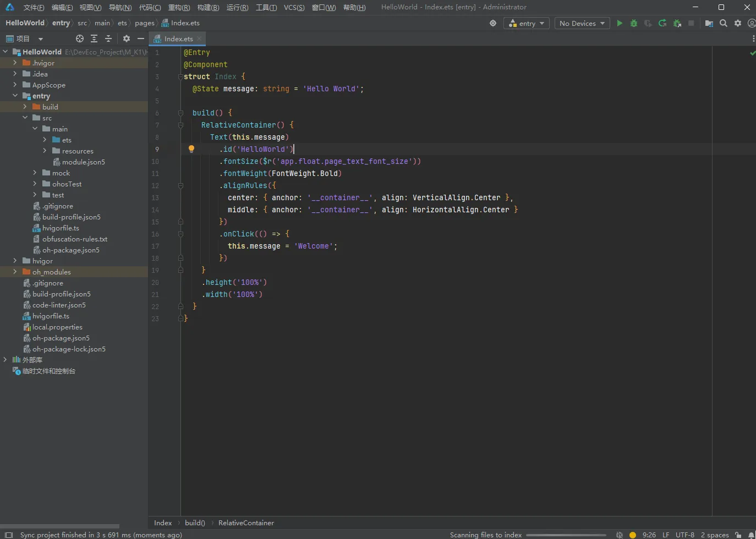Open the 文件(F) menu
Viewport: 756px width, 539px height.
tap(34, 7)
